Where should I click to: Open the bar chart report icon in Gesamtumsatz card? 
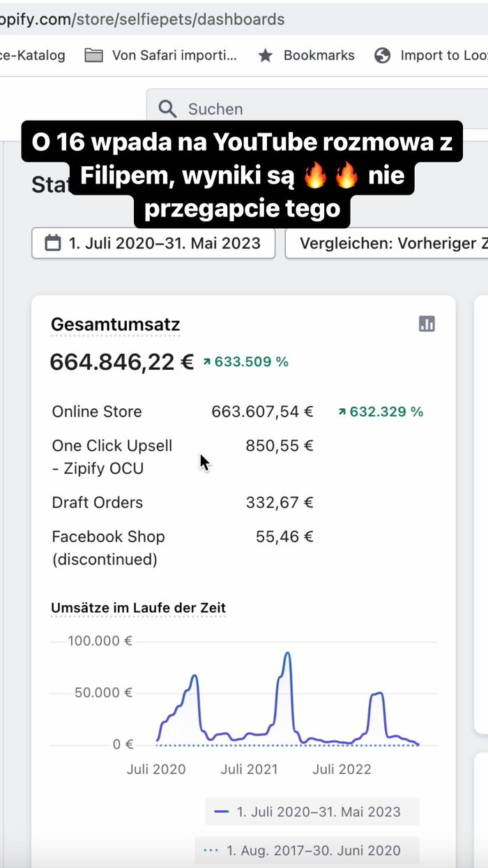[x=427, y=324]
